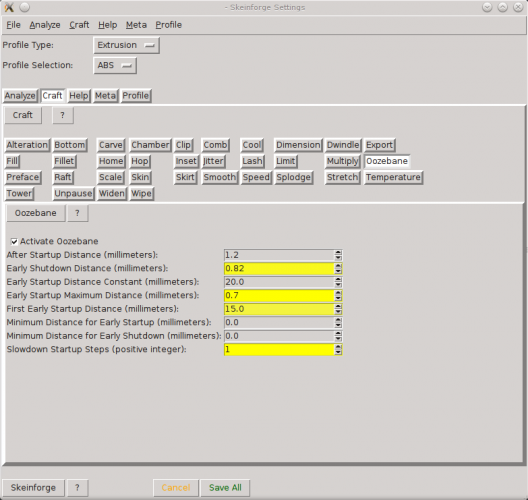Open the Profile Selection ABS dropdown

point(115,65)
